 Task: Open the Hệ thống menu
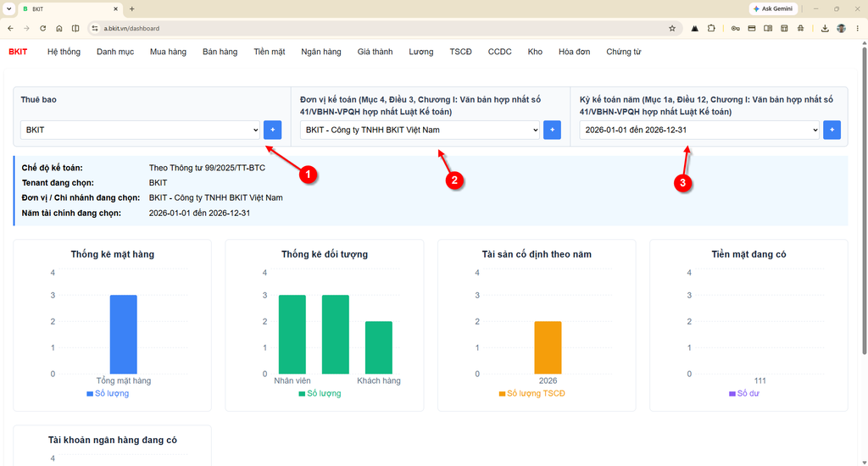pyautogui.click(x=64, y=52)
